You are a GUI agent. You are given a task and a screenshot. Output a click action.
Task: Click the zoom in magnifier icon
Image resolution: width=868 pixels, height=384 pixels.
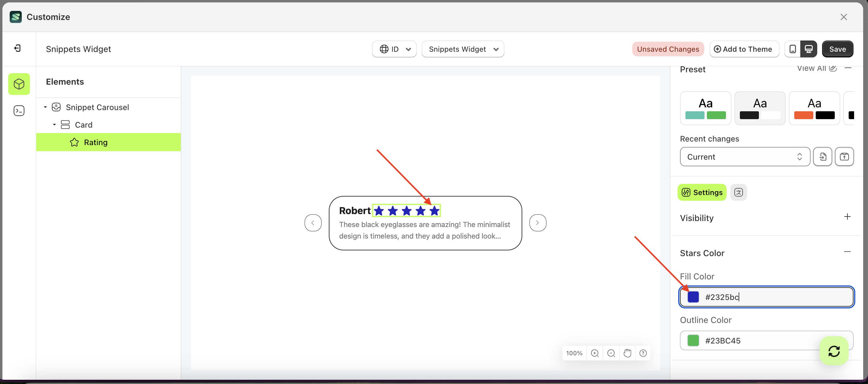(595, 353)
